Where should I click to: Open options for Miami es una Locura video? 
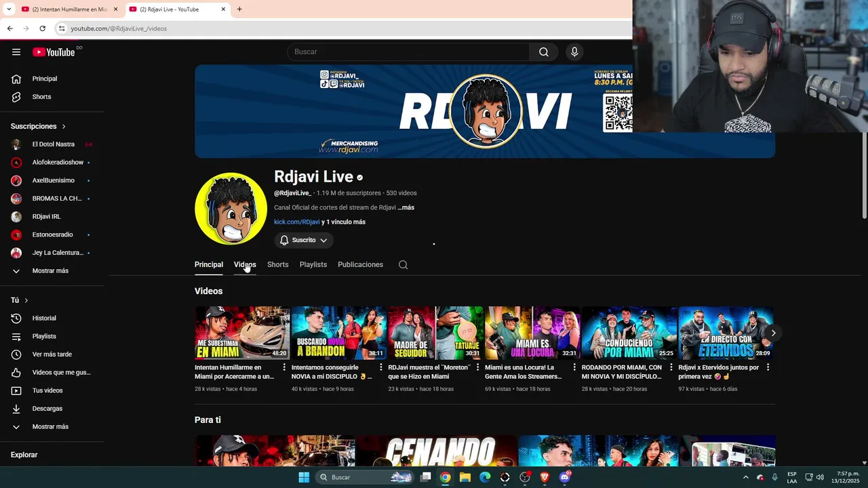point(574,367)
